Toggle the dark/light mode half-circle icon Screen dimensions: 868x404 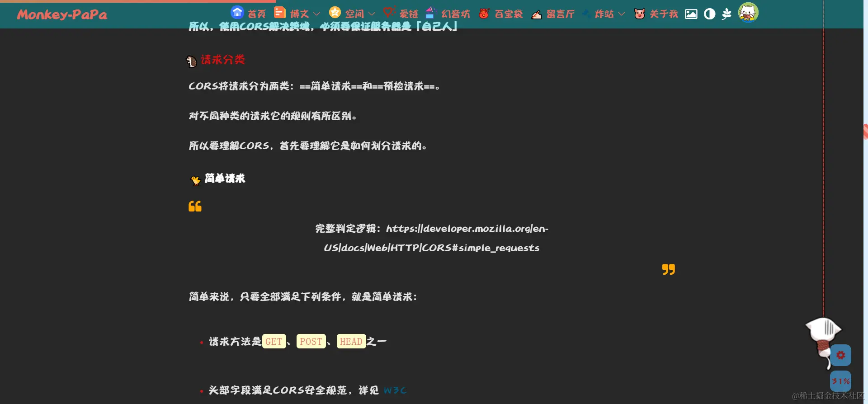click(710, 14)
